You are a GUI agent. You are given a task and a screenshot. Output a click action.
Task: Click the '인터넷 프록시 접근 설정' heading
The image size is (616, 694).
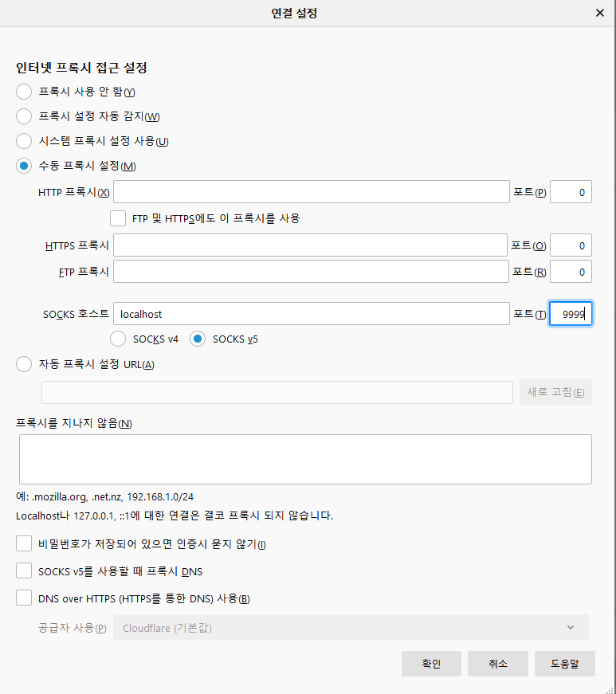tap(81, 68)
